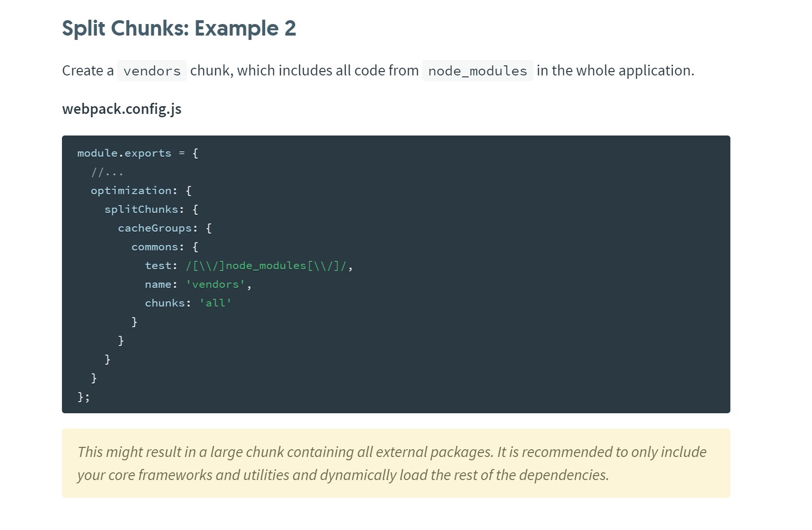Click the chunks: 'all' code line

click(x=188, y=303)
